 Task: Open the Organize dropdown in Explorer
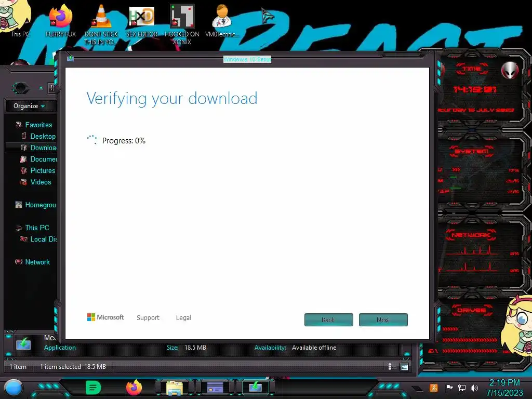click(29, 106)
